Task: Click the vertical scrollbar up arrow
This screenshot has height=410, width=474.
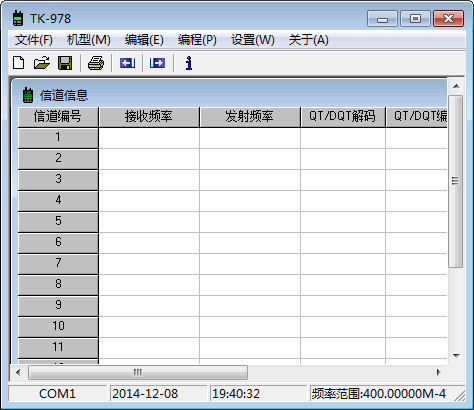Action: (456, 86)
